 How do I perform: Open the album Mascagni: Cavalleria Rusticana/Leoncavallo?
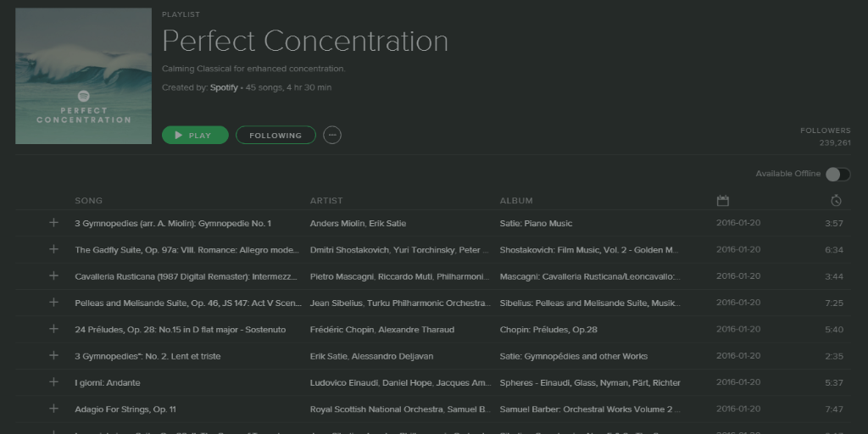pos(590,277)
